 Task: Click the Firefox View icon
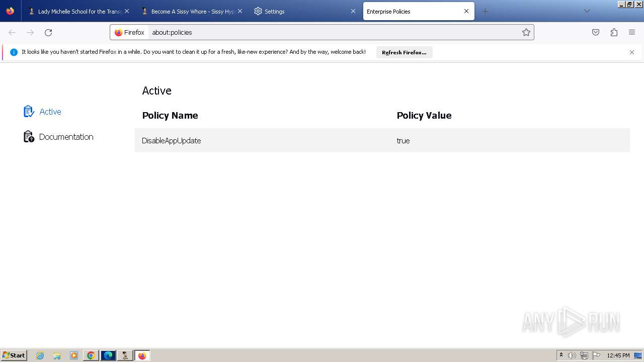pos(10,11)
